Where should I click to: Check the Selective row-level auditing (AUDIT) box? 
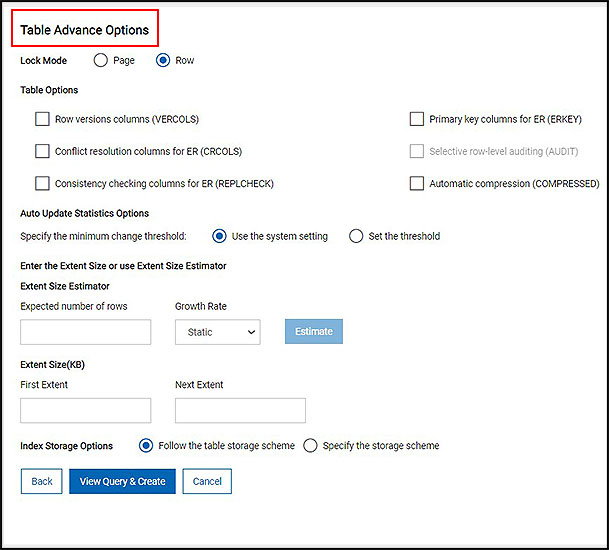point(417,151)
